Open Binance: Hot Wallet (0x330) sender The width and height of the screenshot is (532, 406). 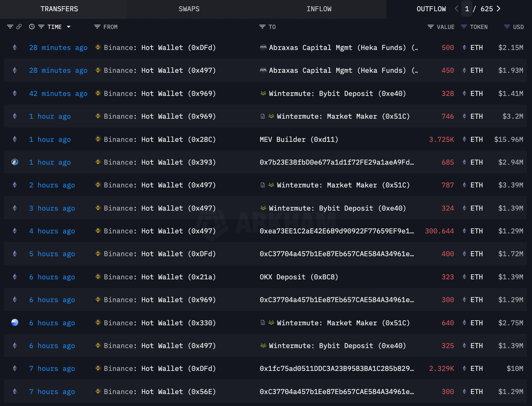pyautogui.click(x=160, y=323)
